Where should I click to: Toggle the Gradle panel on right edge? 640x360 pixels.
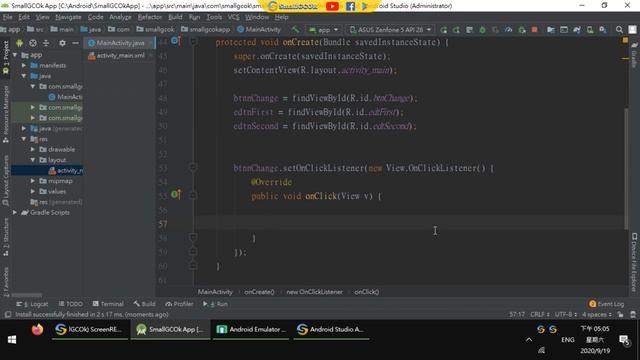(634, 55)
